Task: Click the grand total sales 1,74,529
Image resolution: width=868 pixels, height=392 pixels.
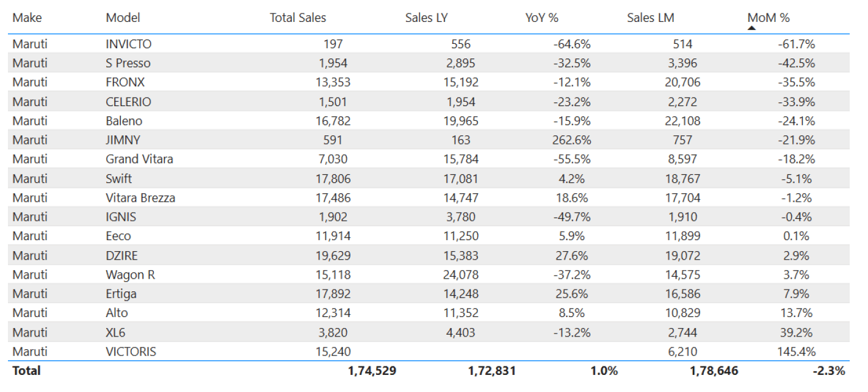Action: [372, 371]
